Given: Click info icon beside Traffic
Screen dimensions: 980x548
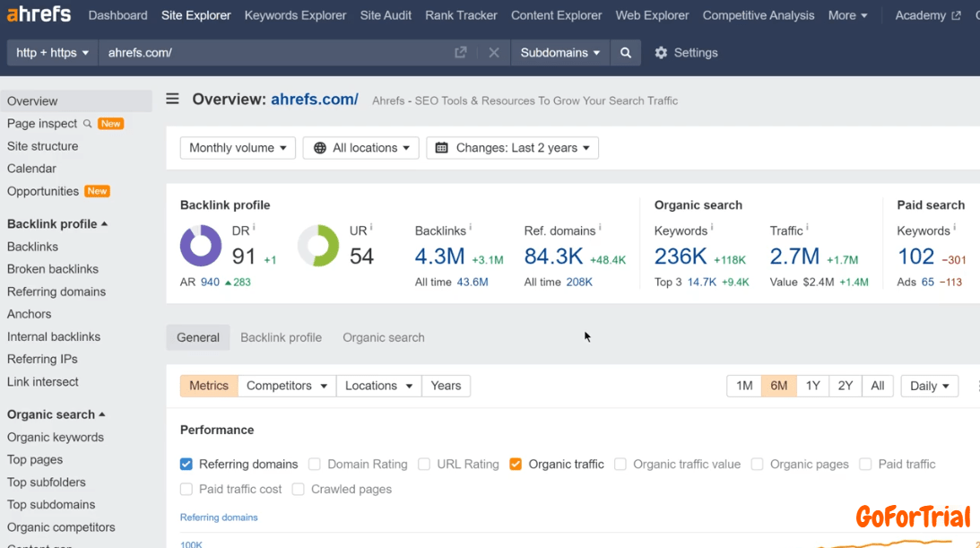Looking at the screenshot, I should click(808, 228).
